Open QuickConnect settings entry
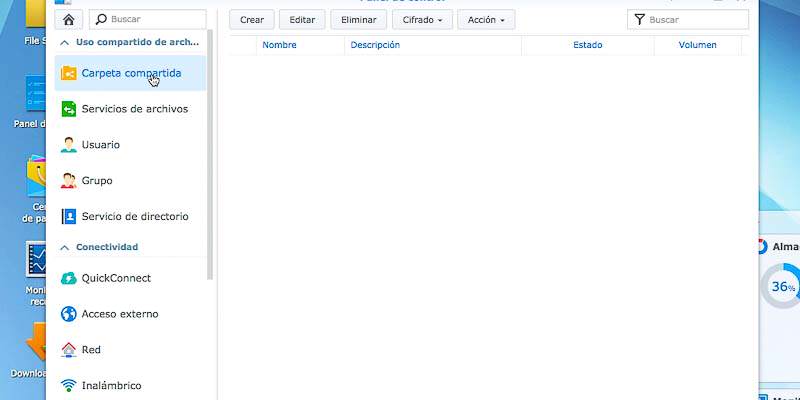 coord(131,278)
